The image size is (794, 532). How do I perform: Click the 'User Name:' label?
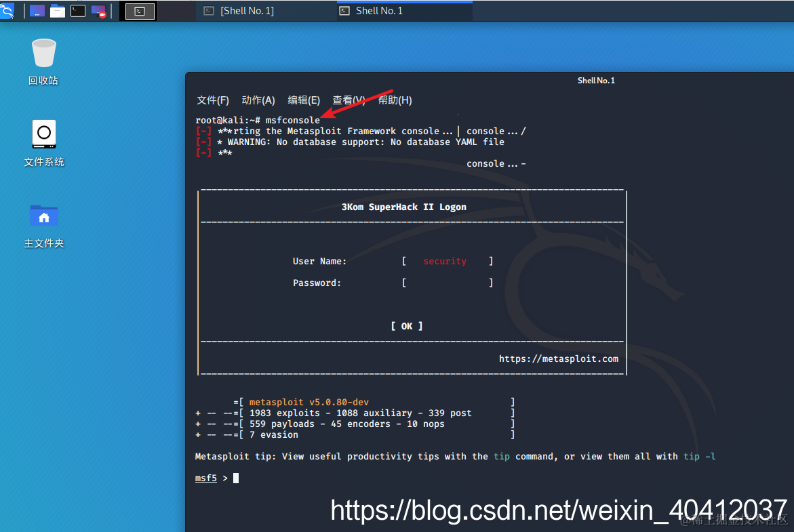[x=319, y=261]
